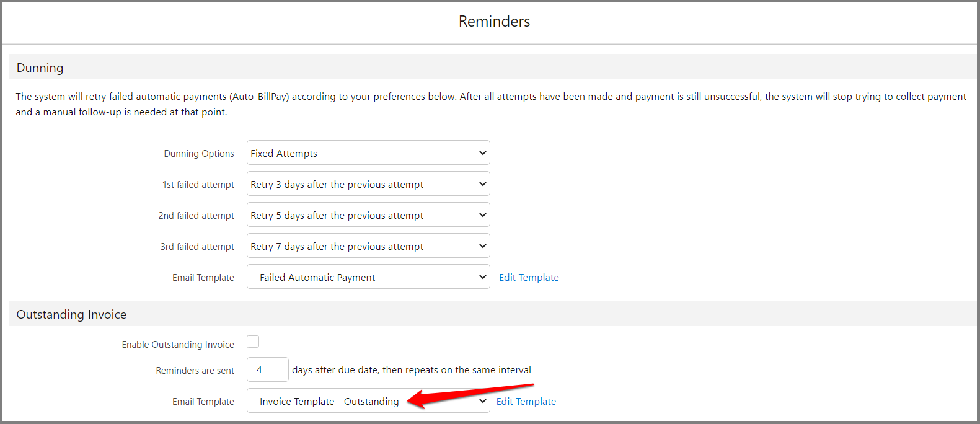980x424 pixels.
Task: Click the Reminders page title
Action: click(x=494, y=22)
